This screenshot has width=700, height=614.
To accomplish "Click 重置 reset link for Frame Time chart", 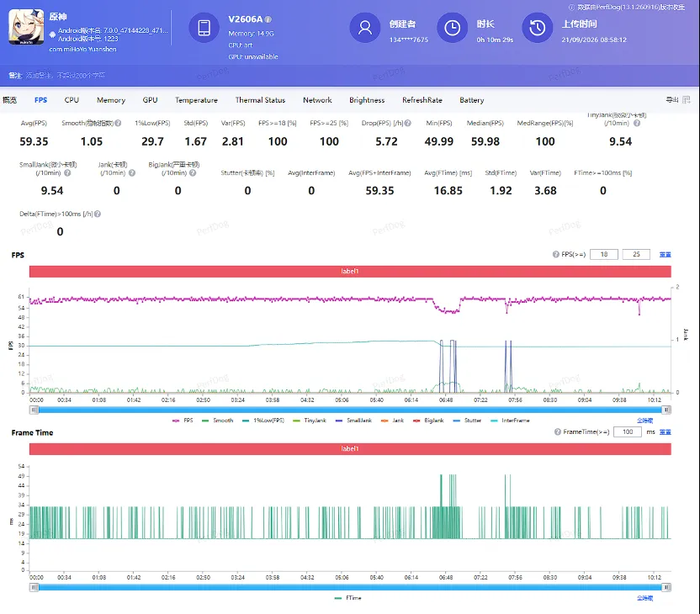I will pyautogui.click(x=666, y=432).
